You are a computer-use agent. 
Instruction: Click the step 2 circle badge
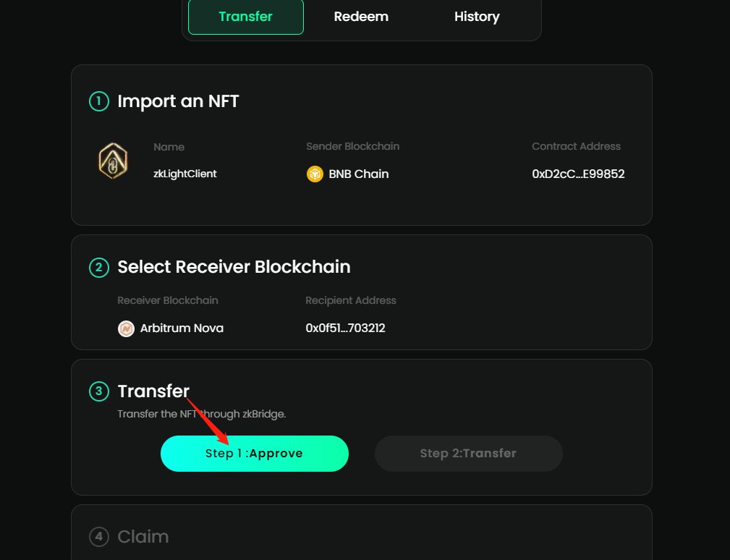(99, 267)
